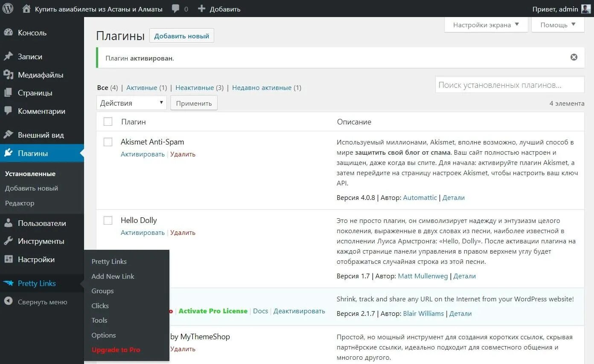Click Activate Pro License link
The width and height of the screenshot is (594, 364).
pos(213,311)
